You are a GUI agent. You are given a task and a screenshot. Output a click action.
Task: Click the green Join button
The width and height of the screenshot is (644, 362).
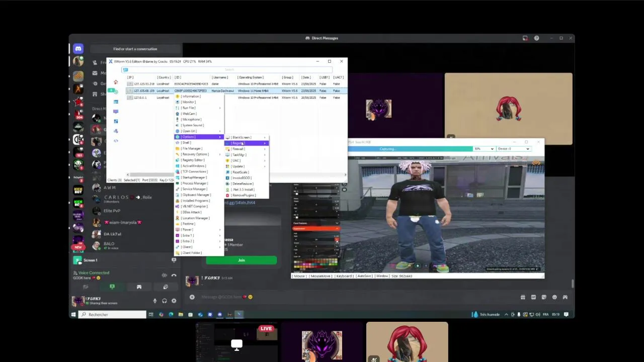242,260
